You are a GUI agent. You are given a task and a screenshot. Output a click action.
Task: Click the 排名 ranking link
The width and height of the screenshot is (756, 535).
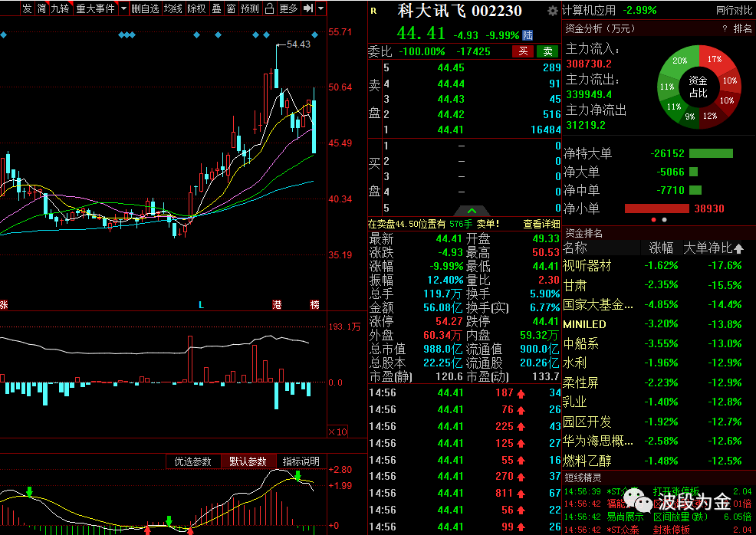[742, 29]
